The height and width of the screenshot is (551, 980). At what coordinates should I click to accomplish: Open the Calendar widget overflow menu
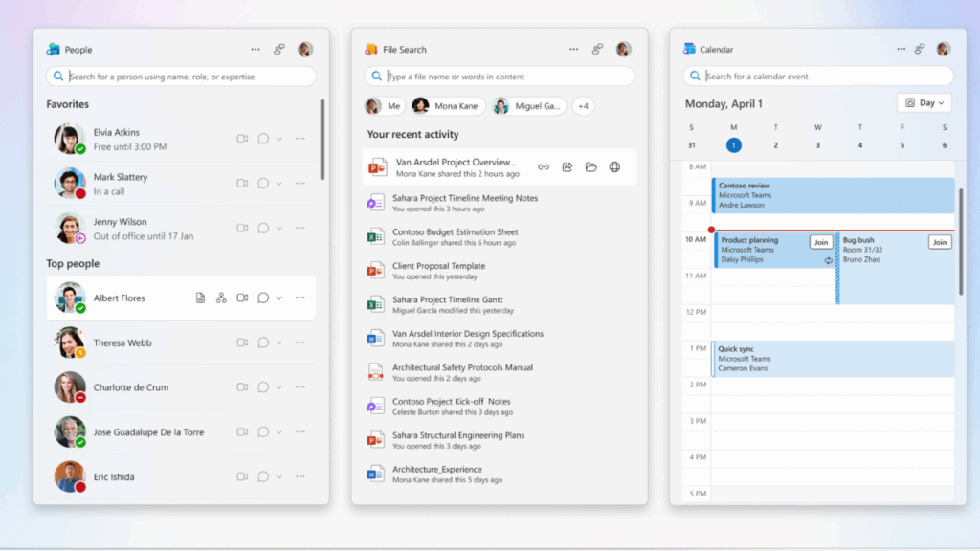pyautogui.click(x=901, y=48)
